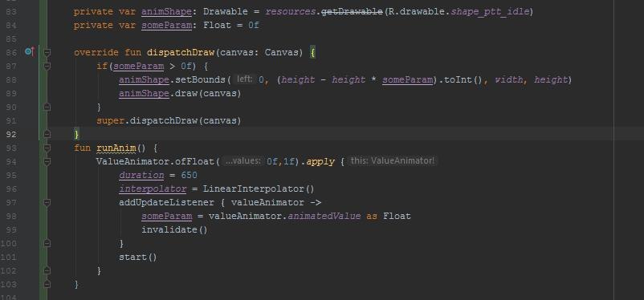Click ValueAnimator class name on line 94
This screenshot has width=644, height=300.
(x=132, y=161)
